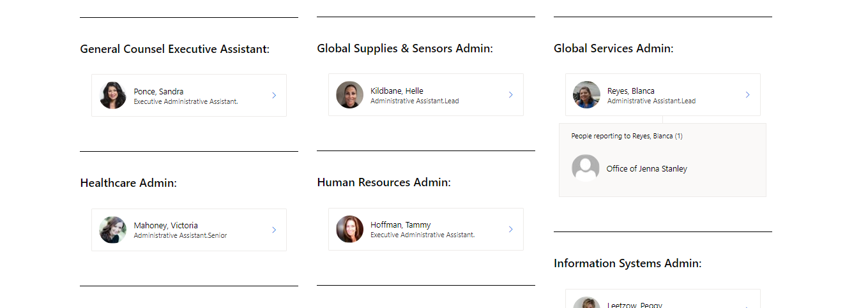This screenshot has width=868, height=308.
Task: Select the Reyes, Blanca name
Action: click(x=631, y=91)
